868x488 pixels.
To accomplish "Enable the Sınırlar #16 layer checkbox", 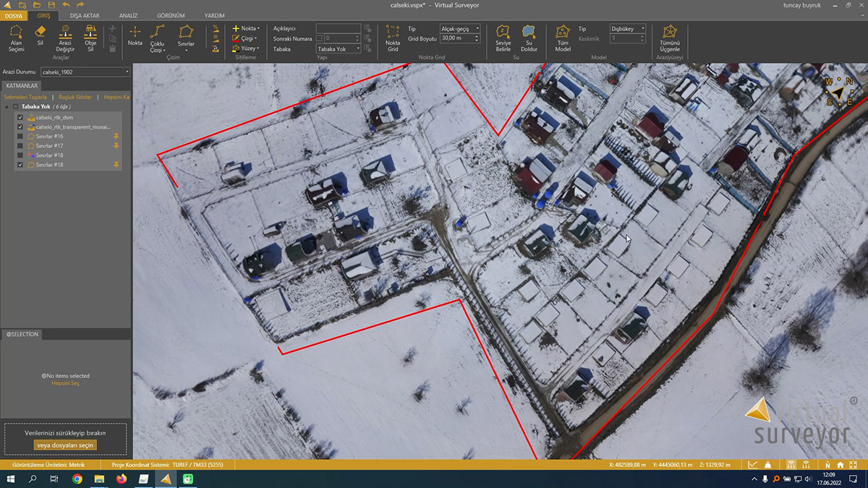I will coord(20,136).
